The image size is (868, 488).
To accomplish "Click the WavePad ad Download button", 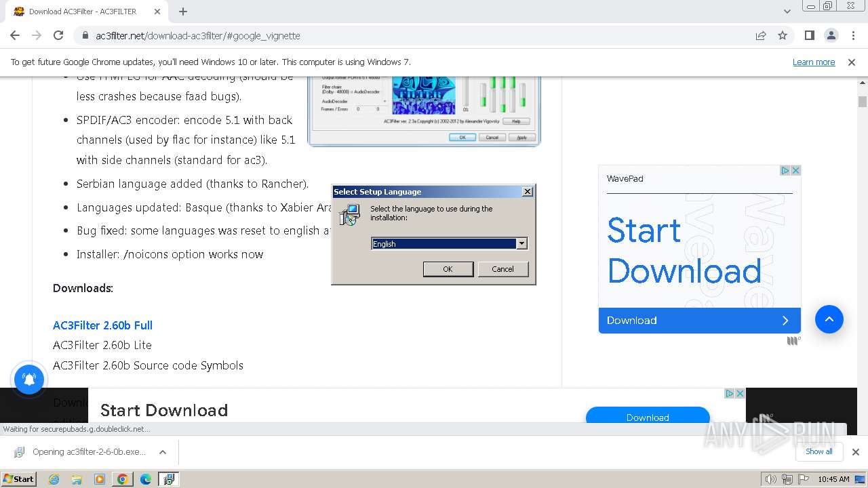I will point(699,321).
